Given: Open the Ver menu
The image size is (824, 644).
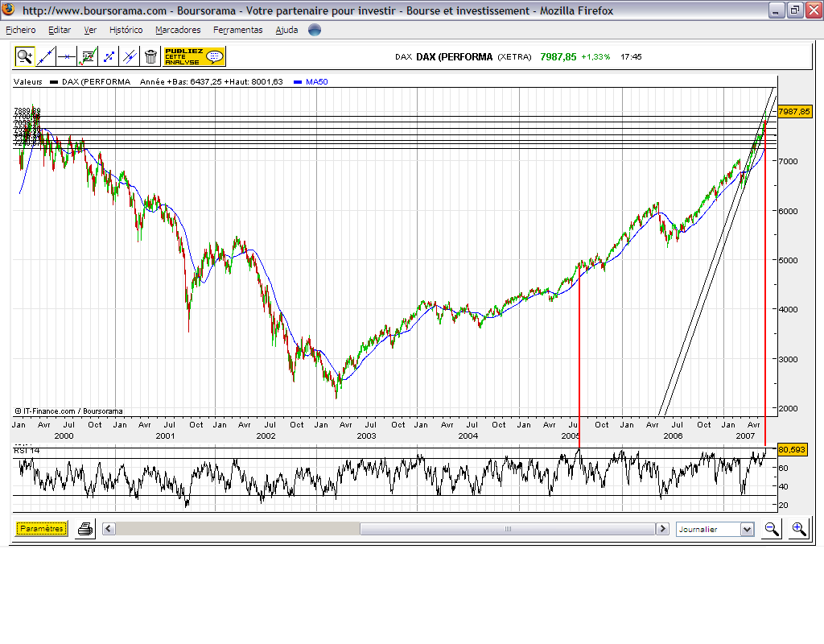Looking at the screenshot, I should point(90,30).
